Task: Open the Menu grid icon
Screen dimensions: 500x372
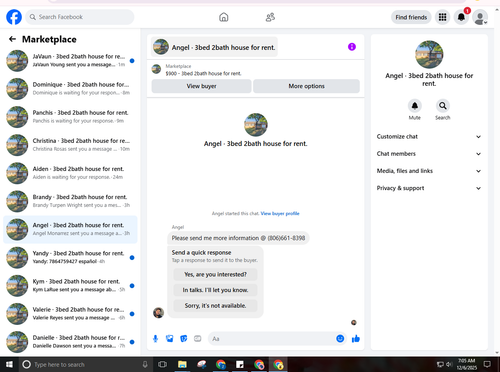Action: tap(442, 17)
